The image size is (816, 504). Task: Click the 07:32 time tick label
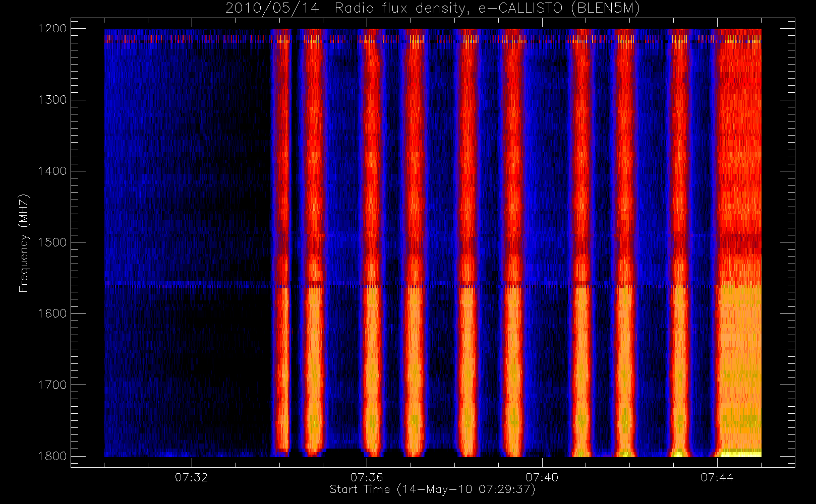192,477
